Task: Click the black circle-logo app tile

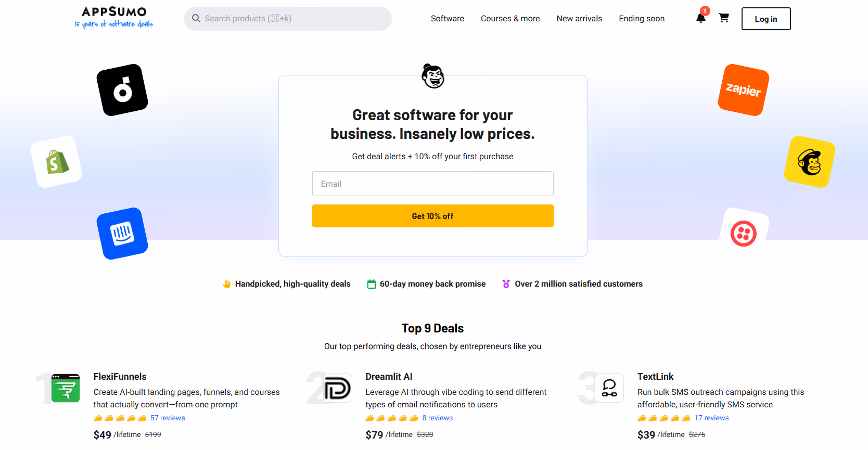Action: pos(122,90)
